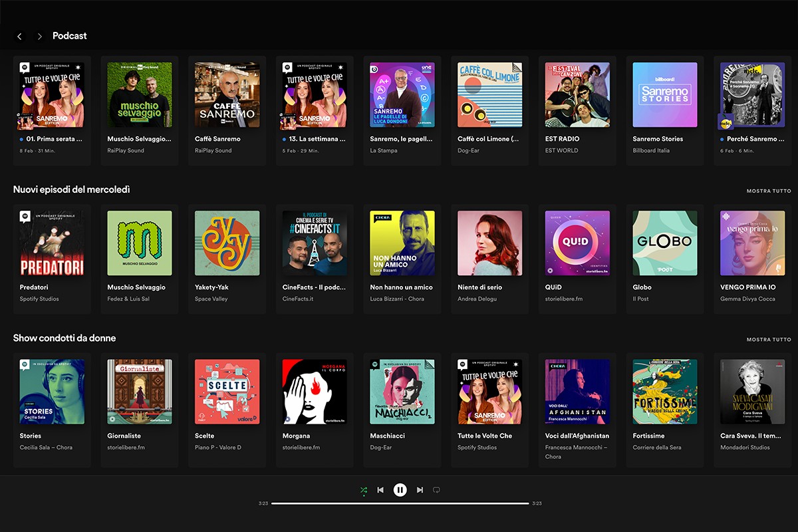
Task: Click the Nuovi episodi del mercoledì heading
Action: tap(72, 190)
